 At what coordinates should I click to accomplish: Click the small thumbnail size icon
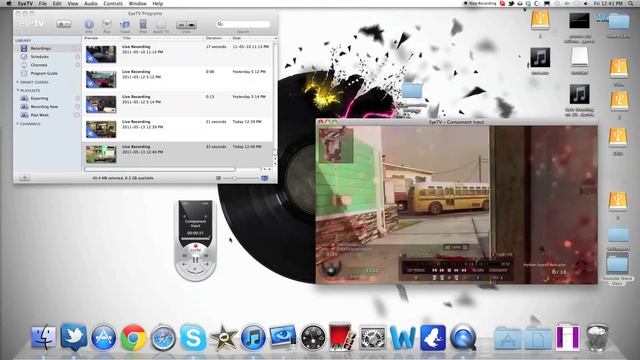(x=219, y=178)
